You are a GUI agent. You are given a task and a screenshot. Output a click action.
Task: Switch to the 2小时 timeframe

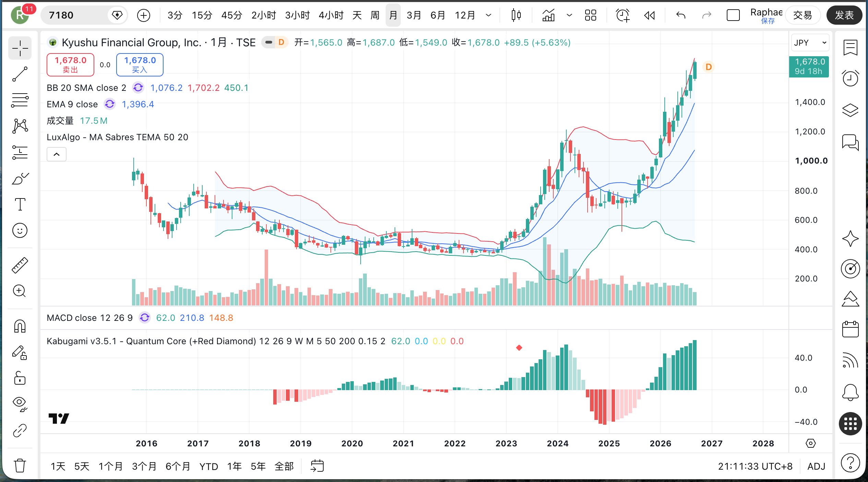(x=264, y=15)
